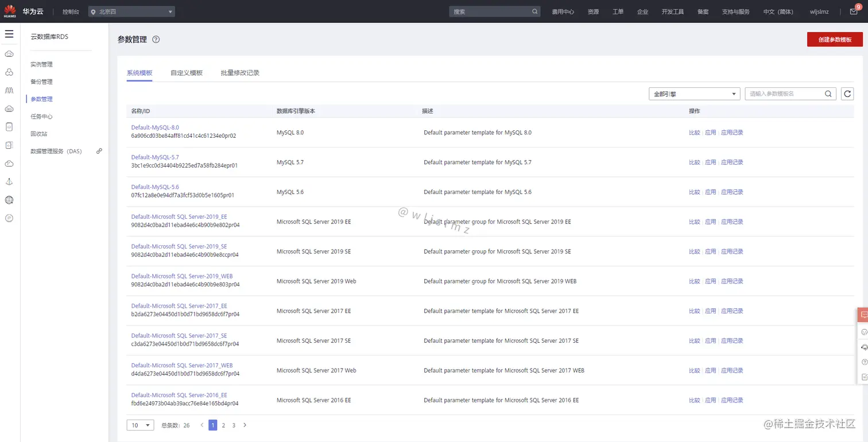This screenshot has width=868, height=442.
Task: Click 应用 for Default-MySQL-5.7 row
Action: click(711, 162)
